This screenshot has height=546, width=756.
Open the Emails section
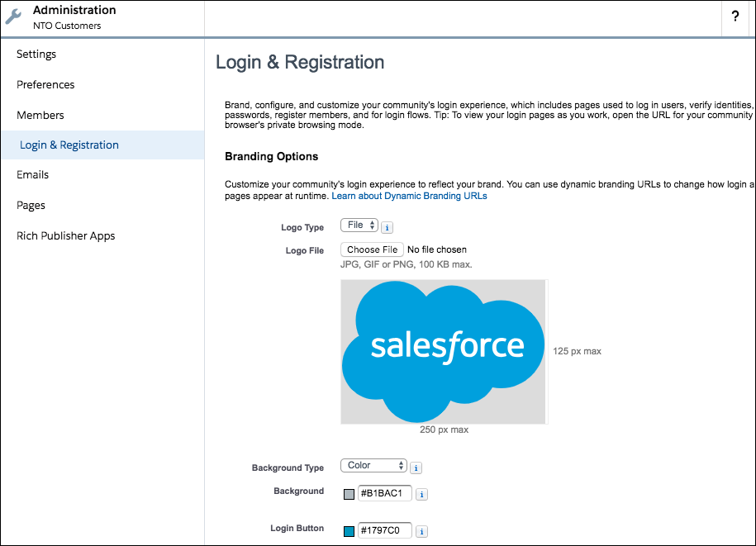(33, 174)
